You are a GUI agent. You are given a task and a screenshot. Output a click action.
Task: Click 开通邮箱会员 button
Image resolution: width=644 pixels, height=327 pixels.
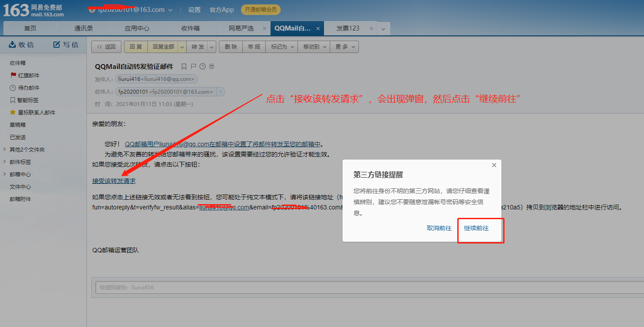260,10
